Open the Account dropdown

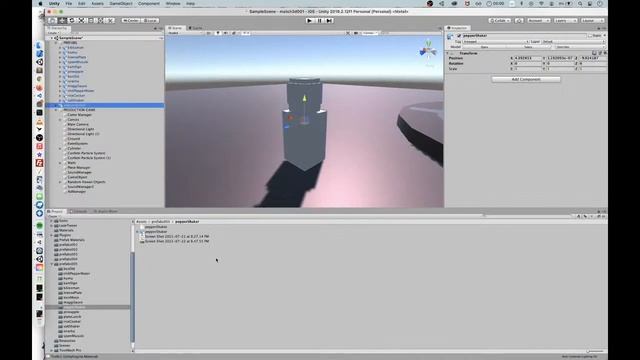tap(538, 20)
